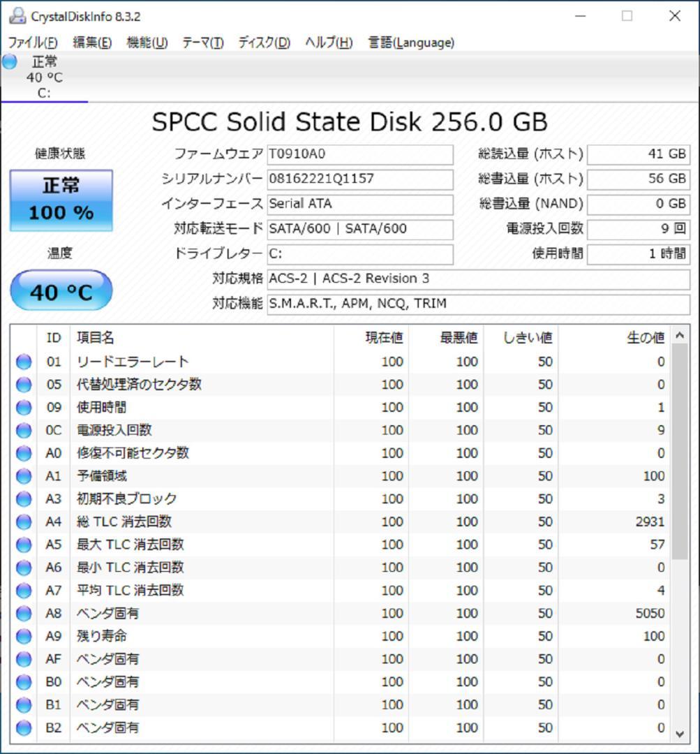Click raw value 57 in row A5
This screenshot has height=754, width=700.
[657, 545]
